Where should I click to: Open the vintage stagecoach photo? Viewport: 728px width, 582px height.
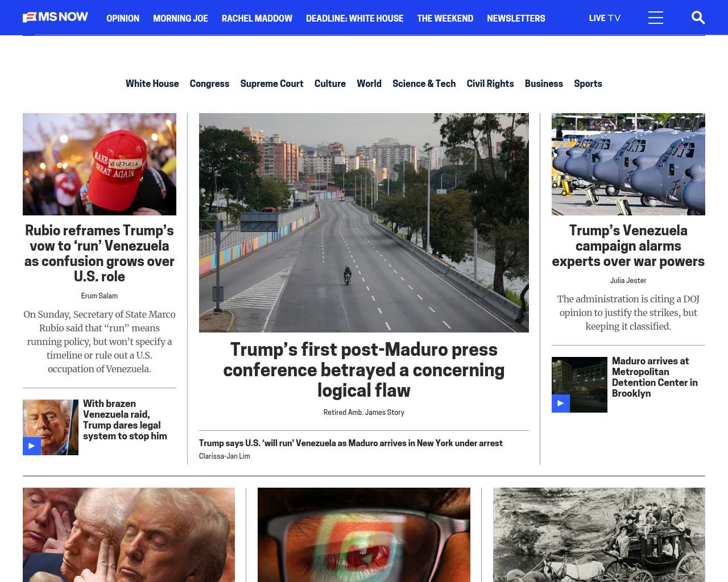pos(599,535)
